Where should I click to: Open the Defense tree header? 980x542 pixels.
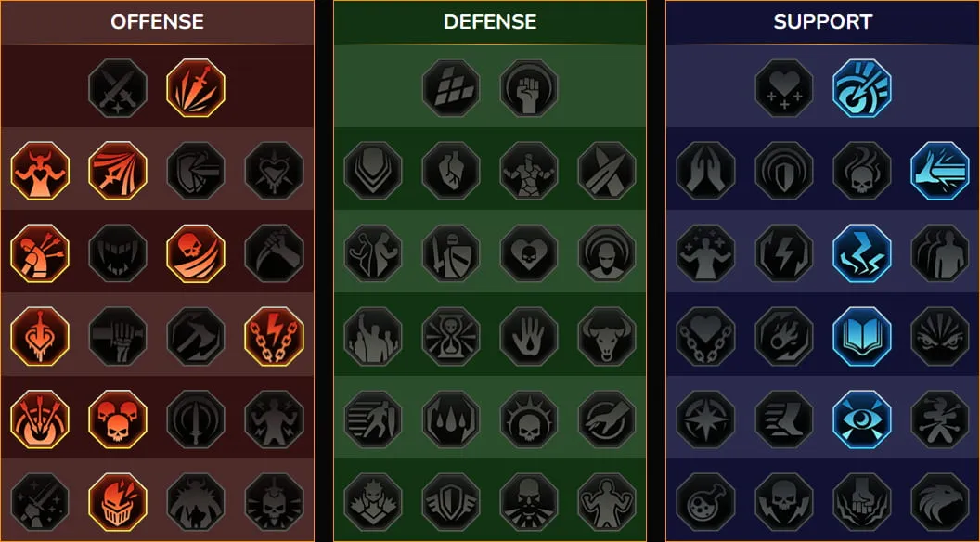[x=490, y=22]
